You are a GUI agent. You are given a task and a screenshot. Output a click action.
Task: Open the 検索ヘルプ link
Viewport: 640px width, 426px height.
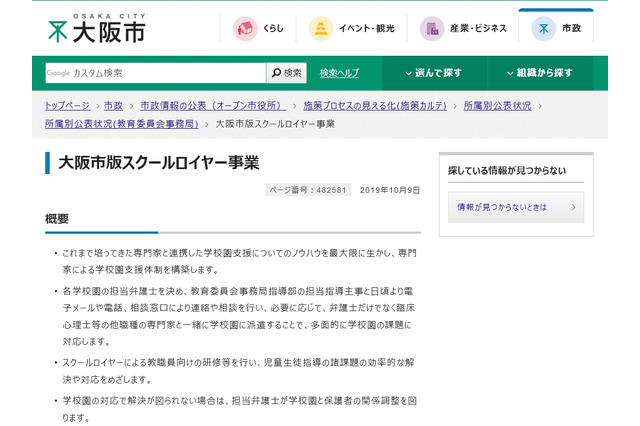coord(339,73)
